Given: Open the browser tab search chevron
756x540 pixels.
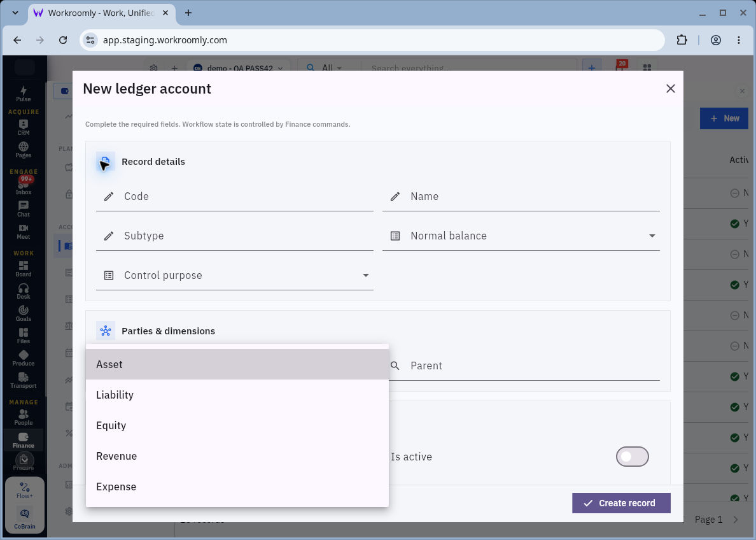Looking at the screenshot, I should 15,13.
